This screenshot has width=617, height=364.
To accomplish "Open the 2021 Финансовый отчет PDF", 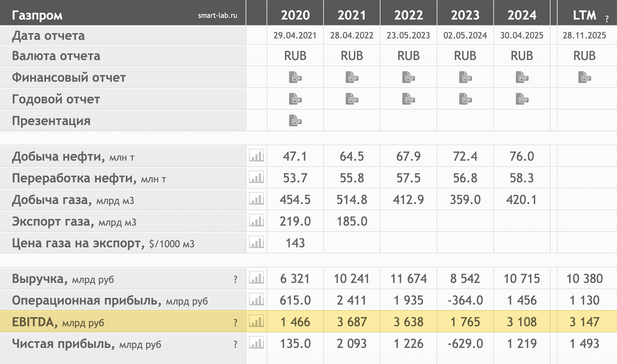I will point(352,77).
